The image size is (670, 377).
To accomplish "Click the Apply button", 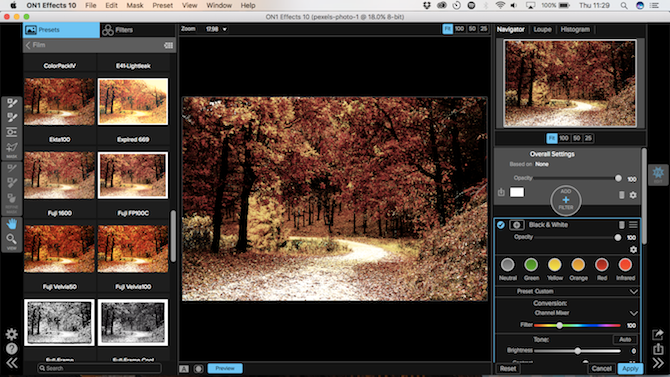I will [630, 368].
